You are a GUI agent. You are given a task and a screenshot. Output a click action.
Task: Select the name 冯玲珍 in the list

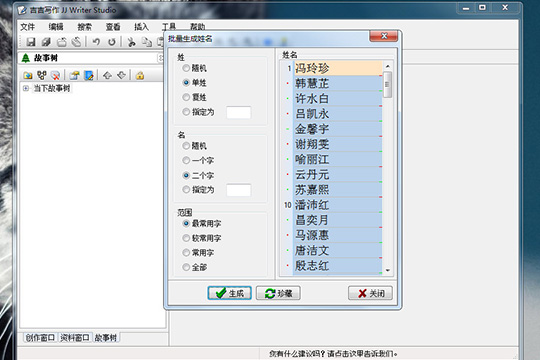pyautogui.click(x=338, y=68)
